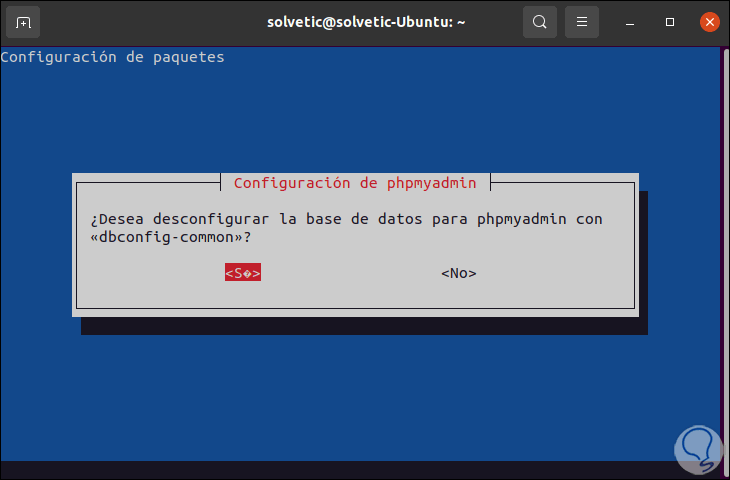Screen dimensions: 730x480
Task: Open a new terminal tab
Action: pos(23,22)
